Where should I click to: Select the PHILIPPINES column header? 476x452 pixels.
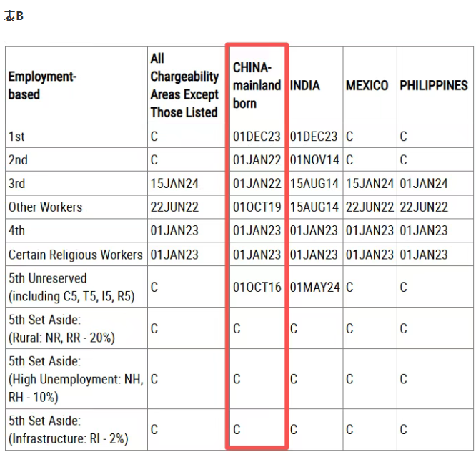tap(434, 85)
